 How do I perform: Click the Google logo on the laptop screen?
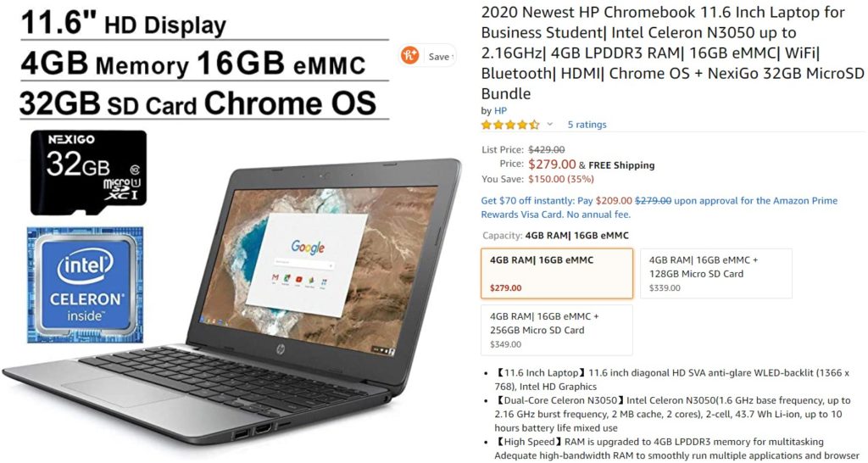(x=308, y=247)
